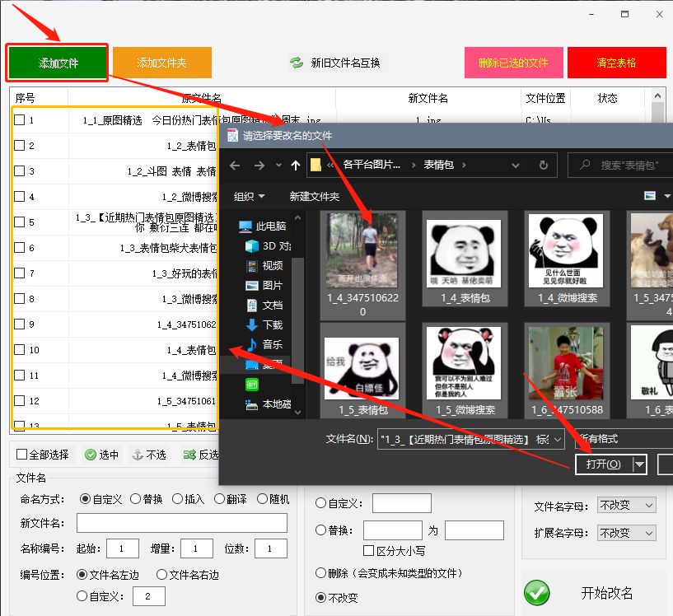Click the green checkmark beside 开始改名
Image resolution: width=673 pixels, height=616 pixels.
coord(538,593)
